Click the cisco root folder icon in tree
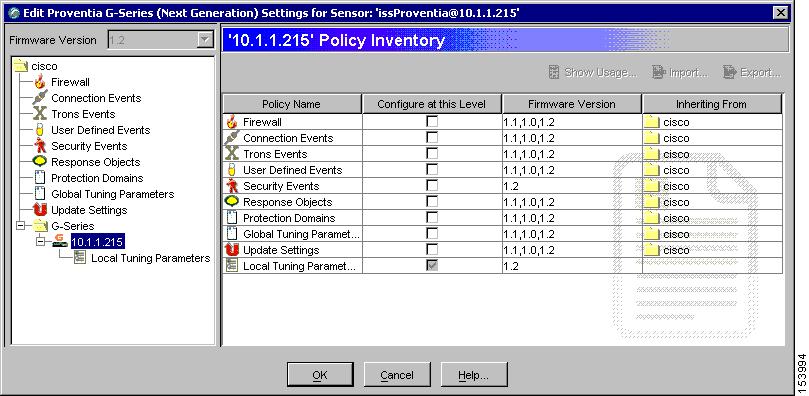Image resolution: width=809 pixels, height=396 pixels. coord(20,65)
